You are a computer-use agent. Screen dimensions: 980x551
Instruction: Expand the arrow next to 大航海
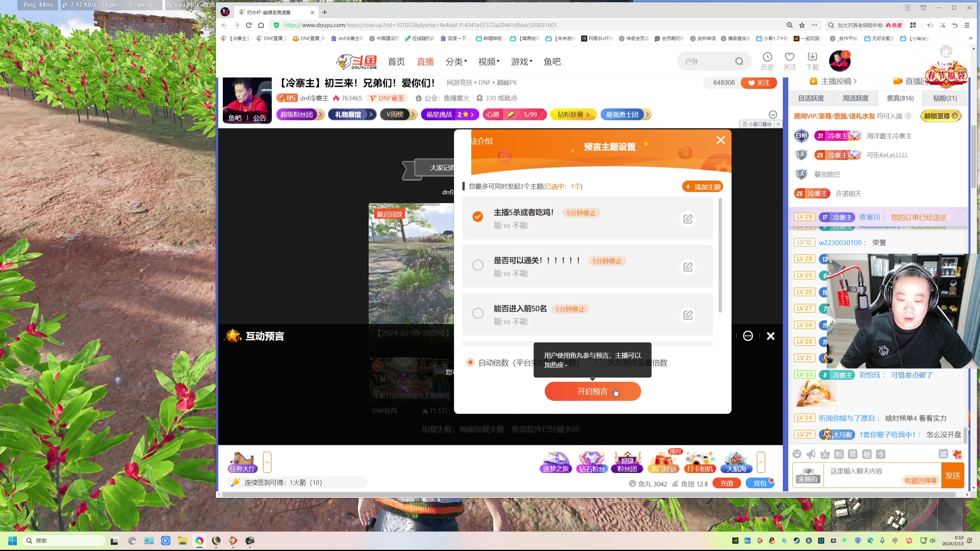761,462
